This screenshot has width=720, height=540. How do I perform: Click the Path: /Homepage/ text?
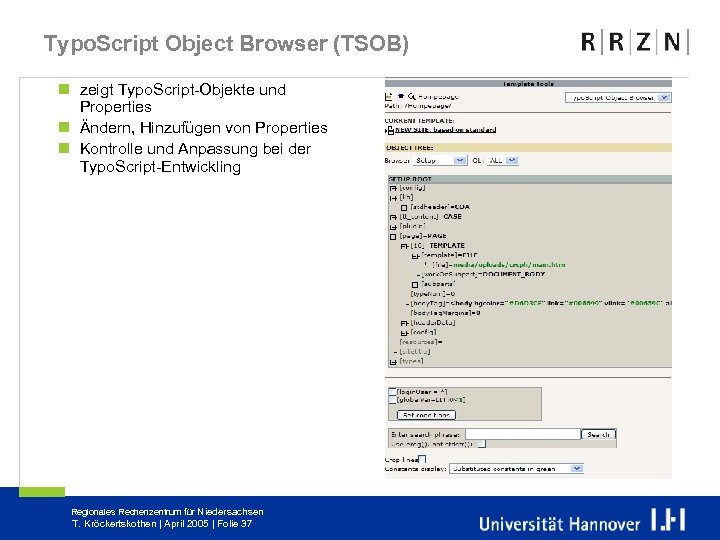[x=418, y=106]
